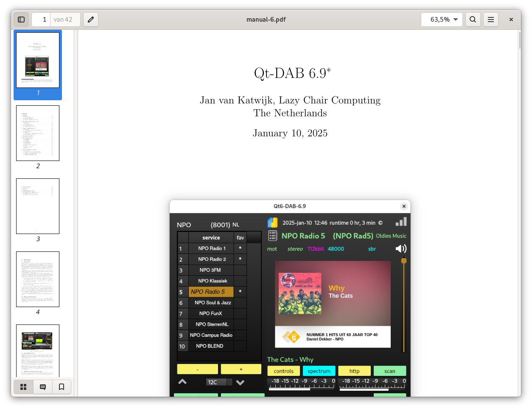532x409 pixels.
Task: Switch to thumbnails grid view
Action: pyautogui.click(x=24, y=387)
